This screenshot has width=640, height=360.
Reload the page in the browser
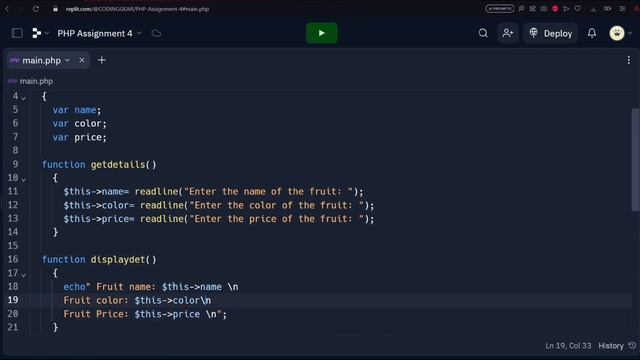coord(36,9)
